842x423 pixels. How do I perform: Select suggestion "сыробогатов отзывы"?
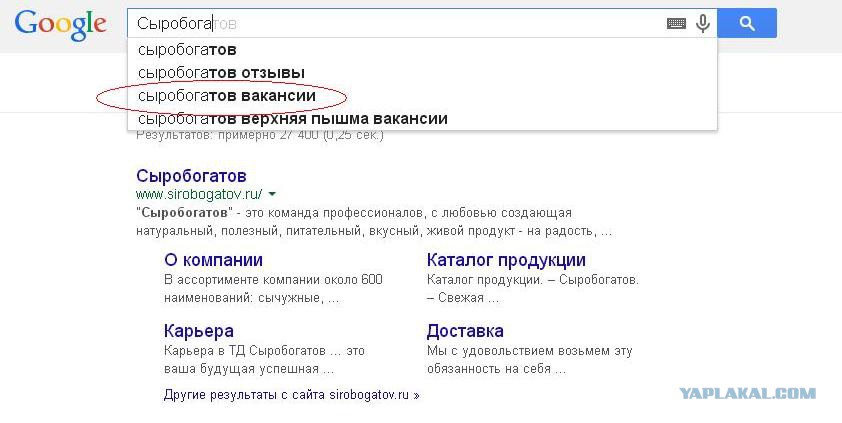click(422, 72)
